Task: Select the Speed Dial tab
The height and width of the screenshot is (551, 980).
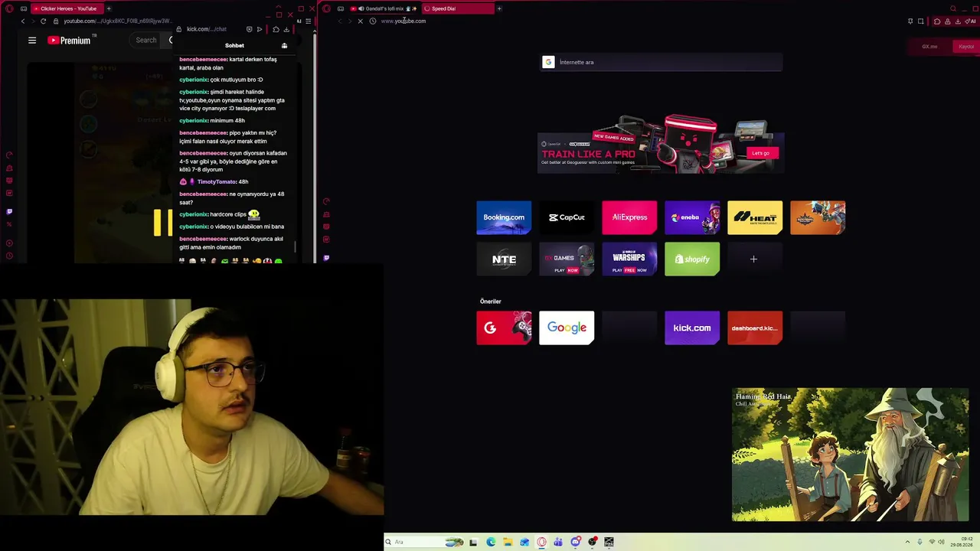Action: [457, 8]
